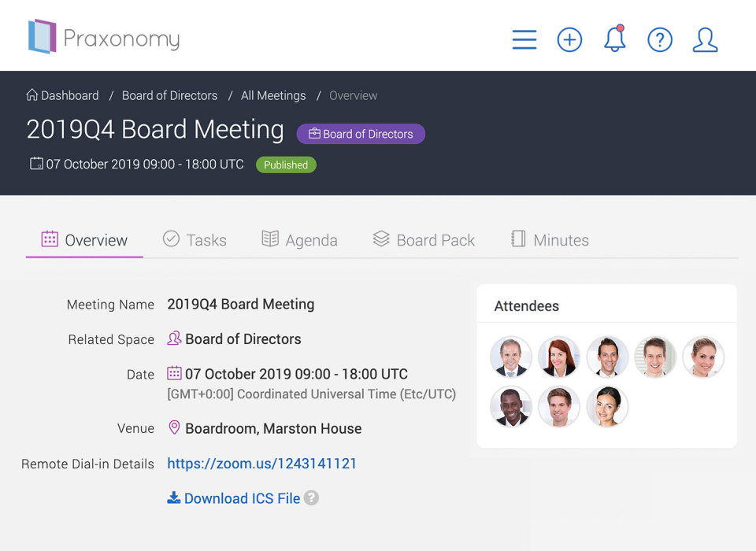View the Board Pack tab
This screenshot has height=551, width=756.
click(x=424, y=239)
